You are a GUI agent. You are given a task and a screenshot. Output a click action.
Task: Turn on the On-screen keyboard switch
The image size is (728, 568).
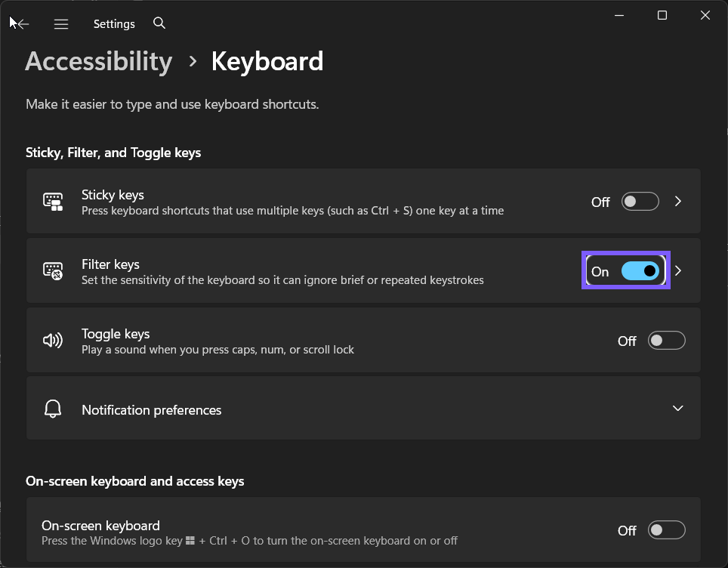point(666,530)
